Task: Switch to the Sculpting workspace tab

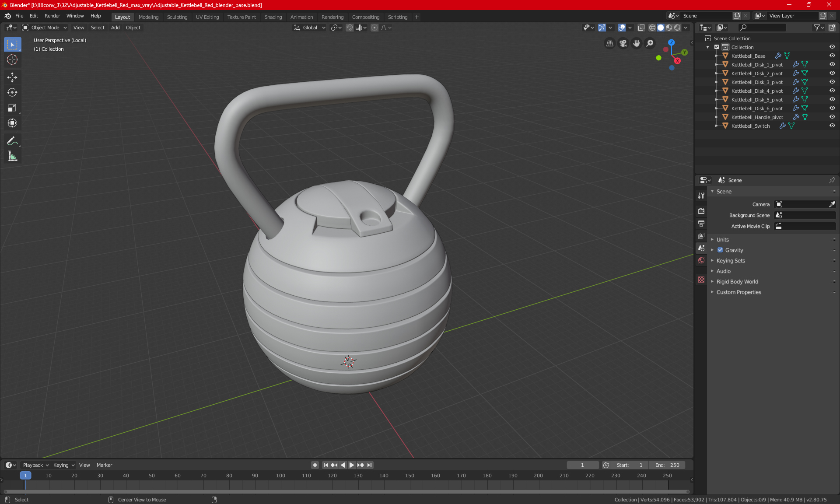Action: click(177, 17)
